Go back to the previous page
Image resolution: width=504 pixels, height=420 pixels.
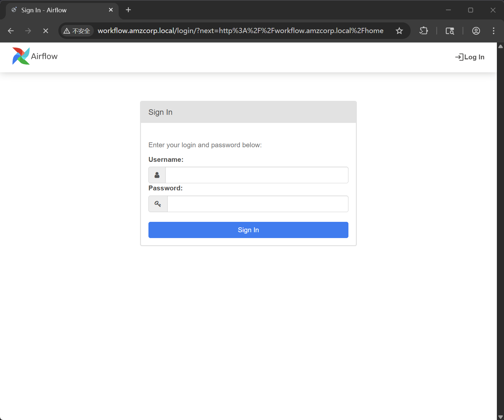tap(11, 31)
